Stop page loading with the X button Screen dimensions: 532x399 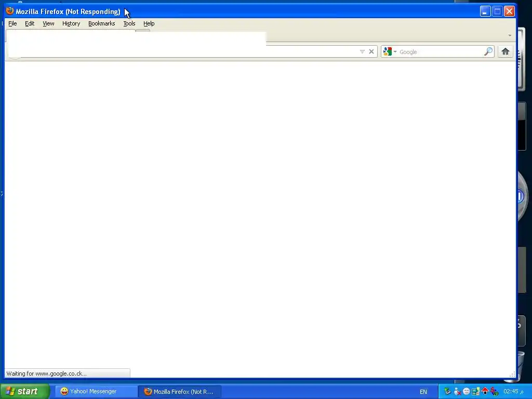pyautogui.click(x=371, y=51)
